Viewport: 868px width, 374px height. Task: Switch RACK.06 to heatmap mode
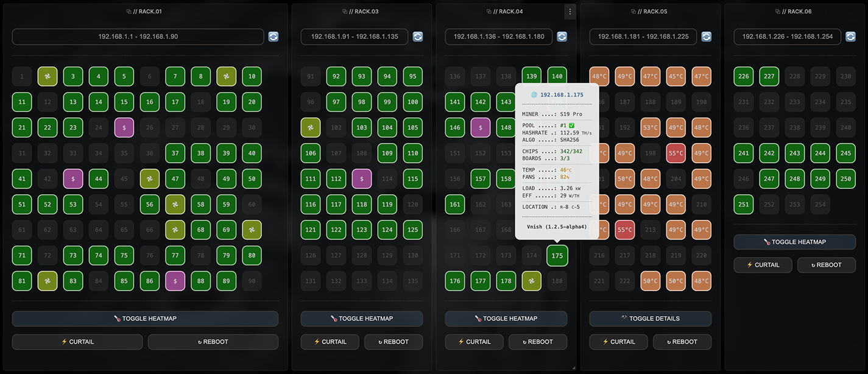point(794,242)
